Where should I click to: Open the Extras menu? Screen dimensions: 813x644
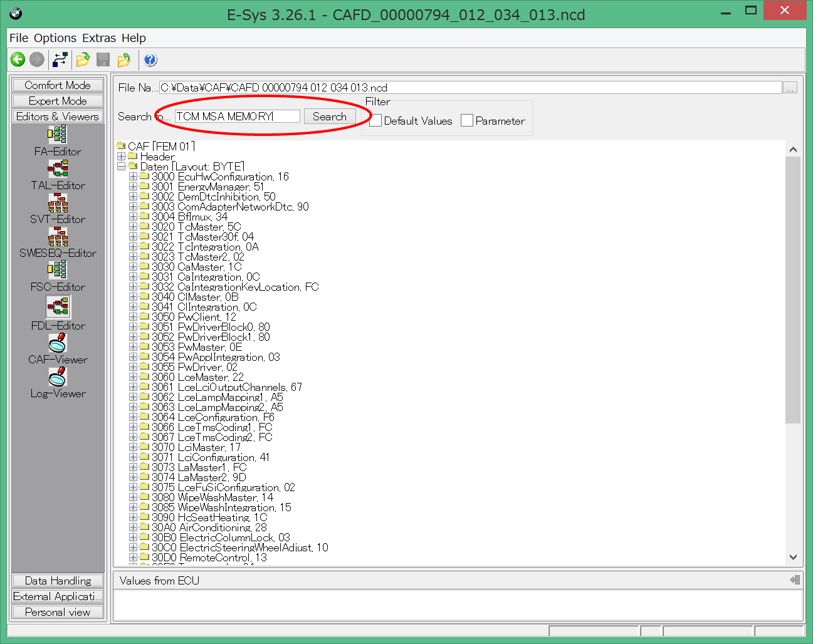(99, 38)
